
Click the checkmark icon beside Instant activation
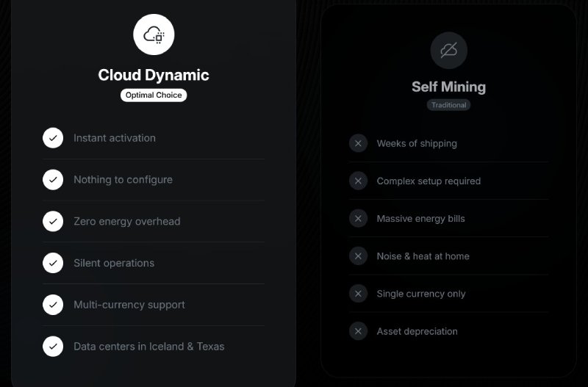coord(53,138)
